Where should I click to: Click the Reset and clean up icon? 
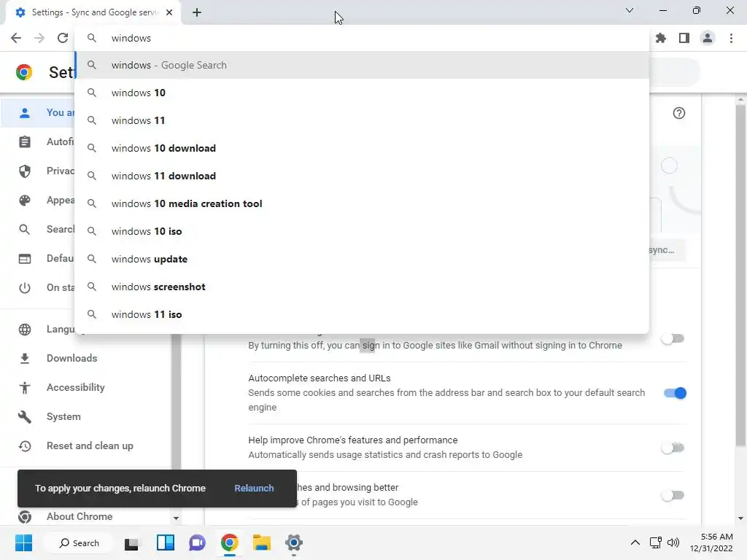coord(24,446)
